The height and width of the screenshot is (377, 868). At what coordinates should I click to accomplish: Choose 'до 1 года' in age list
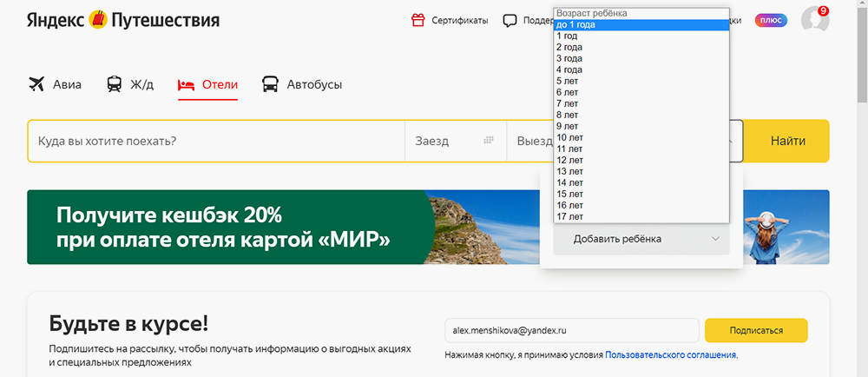(x=641, y=25)
